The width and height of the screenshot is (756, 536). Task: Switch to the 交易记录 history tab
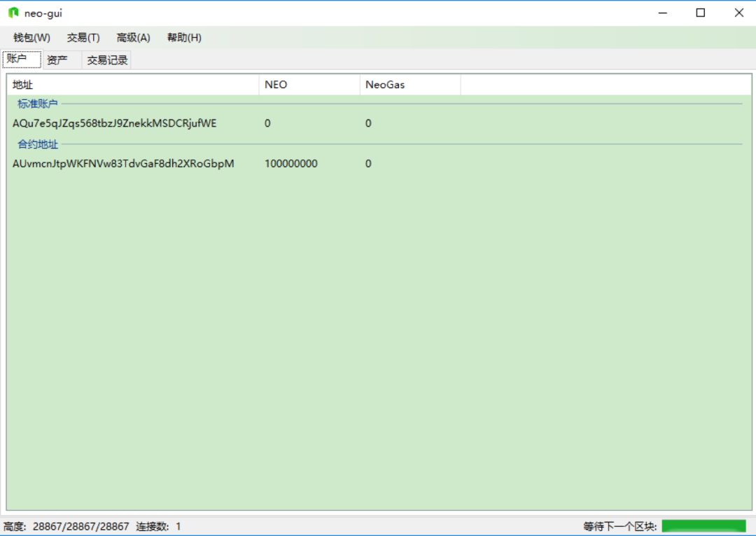(x=107, y=59)
